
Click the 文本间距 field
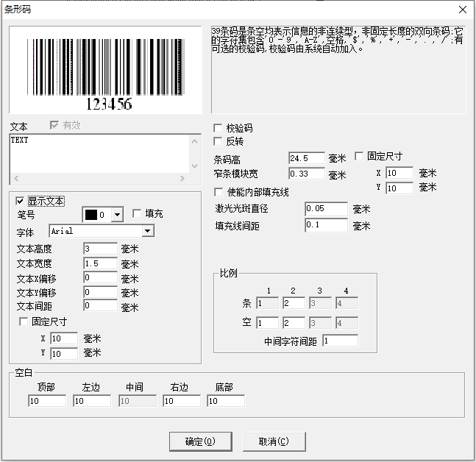tap(101, 305)
